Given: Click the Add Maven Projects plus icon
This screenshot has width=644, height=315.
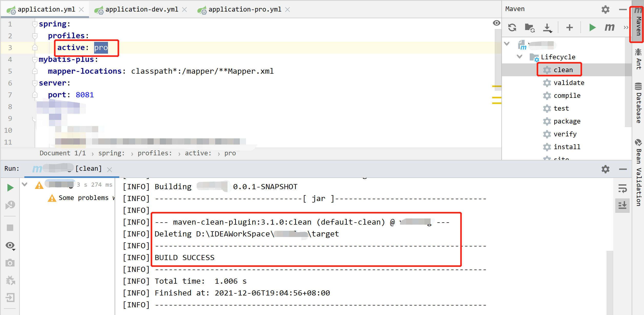Looking at the screenshot, I should point(569,27).
